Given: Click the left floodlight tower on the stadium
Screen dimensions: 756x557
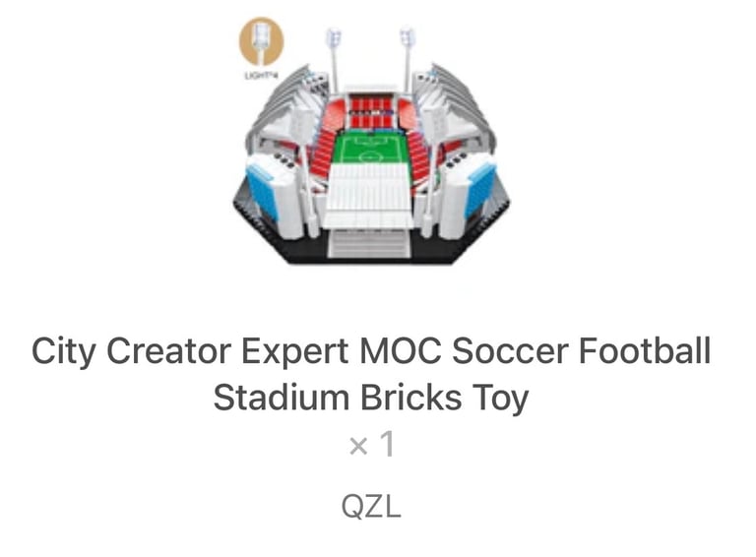Looking at the screenshot, I should (x=333, y=59).
